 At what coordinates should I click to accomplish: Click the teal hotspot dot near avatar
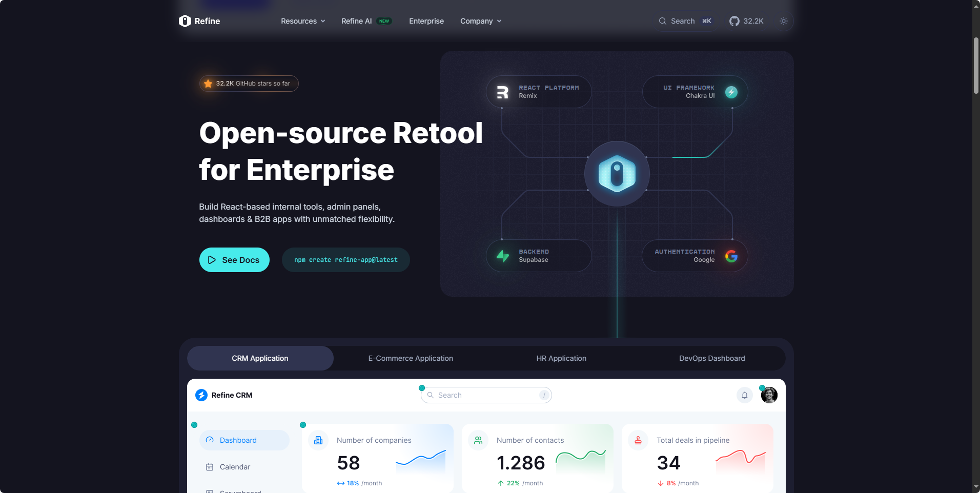tap(762, 388)
